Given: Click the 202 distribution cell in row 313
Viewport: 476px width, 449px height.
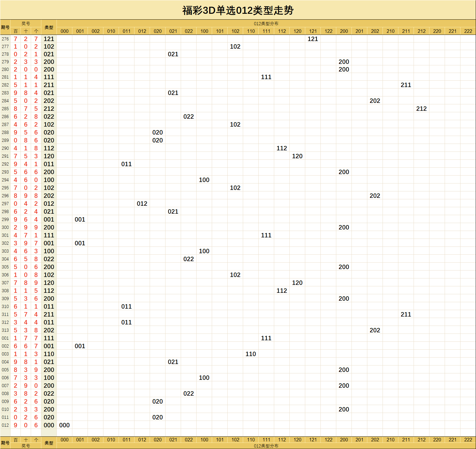Looking at the screenshot, I should [375, 330].
